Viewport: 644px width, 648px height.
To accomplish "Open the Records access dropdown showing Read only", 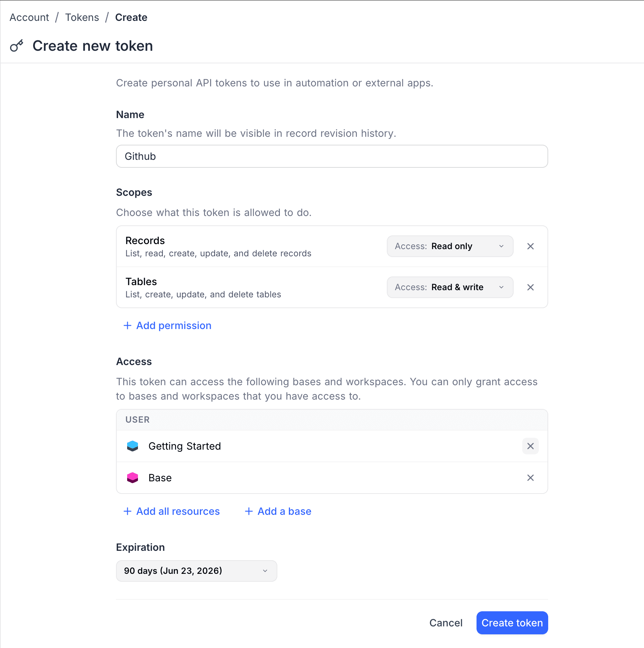I will click(450, 246).
